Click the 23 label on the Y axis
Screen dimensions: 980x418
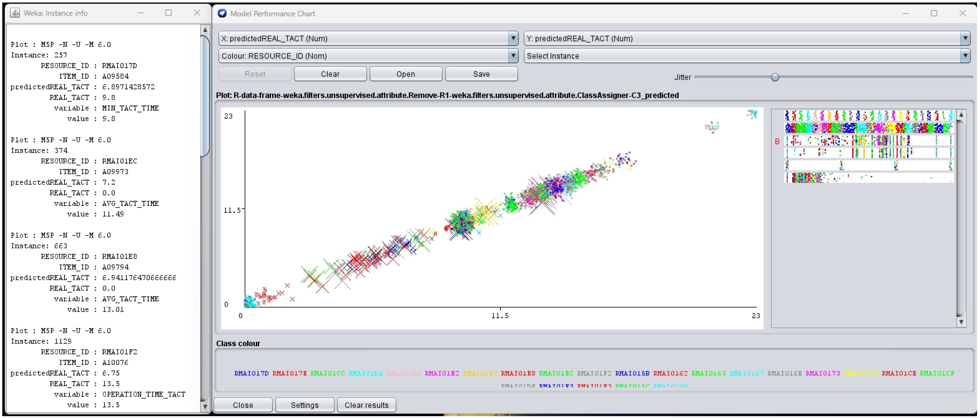[x=228, y=116]
